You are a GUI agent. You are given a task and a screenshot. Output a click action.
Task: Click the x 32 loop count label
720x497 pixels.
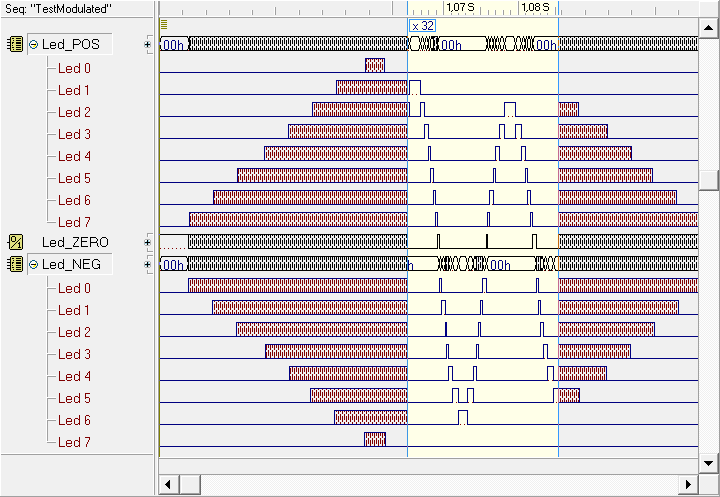(x=422, y=26)
